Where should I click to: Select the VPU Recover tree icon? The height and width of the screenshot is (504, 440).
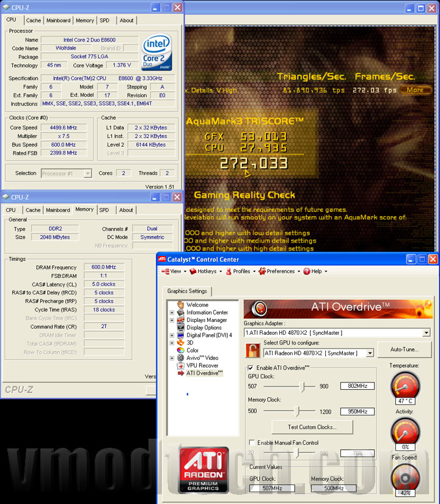pos(181,365)
